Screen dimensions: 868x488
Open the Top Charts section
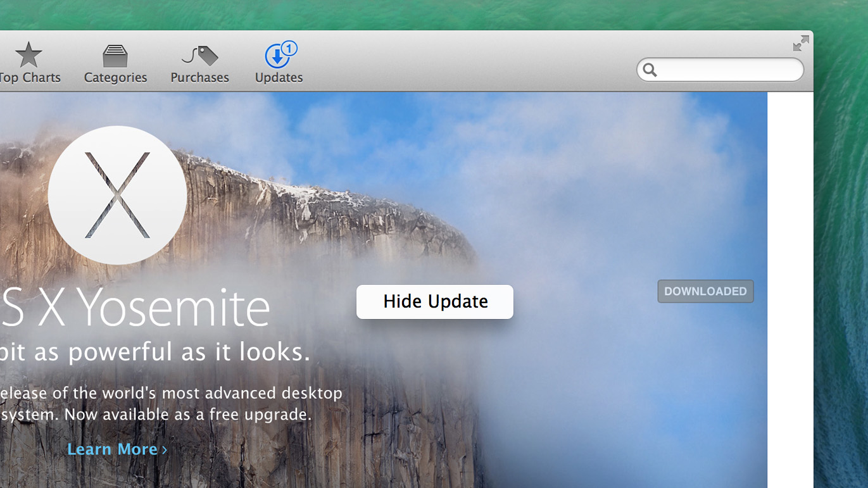[29, 63]
